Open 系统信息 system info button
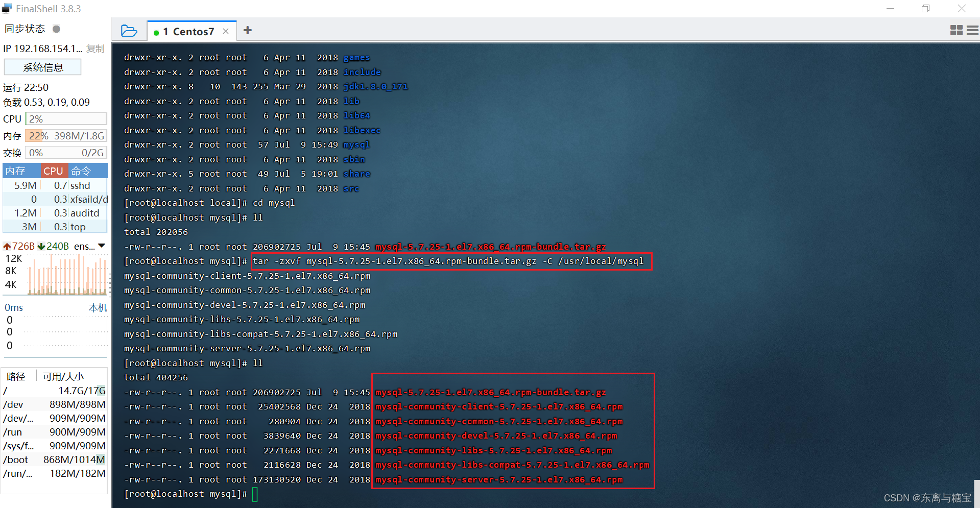980x508 pixels. [x=43, y=67]
